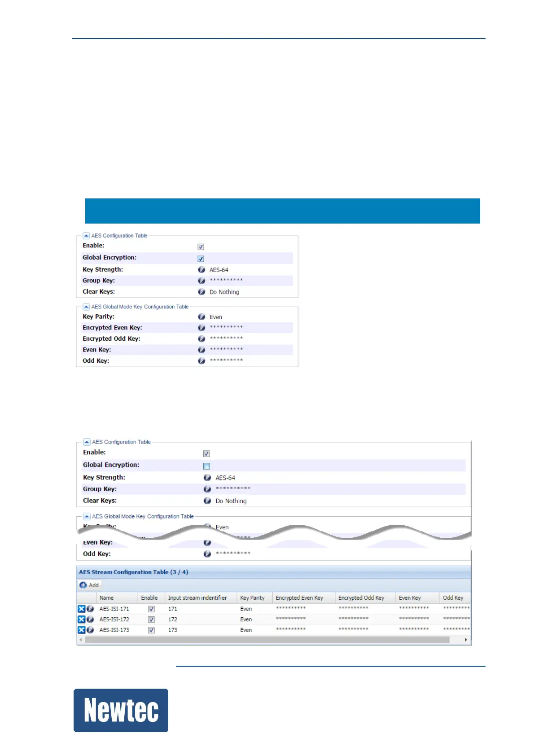Edit Group Key in the upper AES table

(201, 281)
